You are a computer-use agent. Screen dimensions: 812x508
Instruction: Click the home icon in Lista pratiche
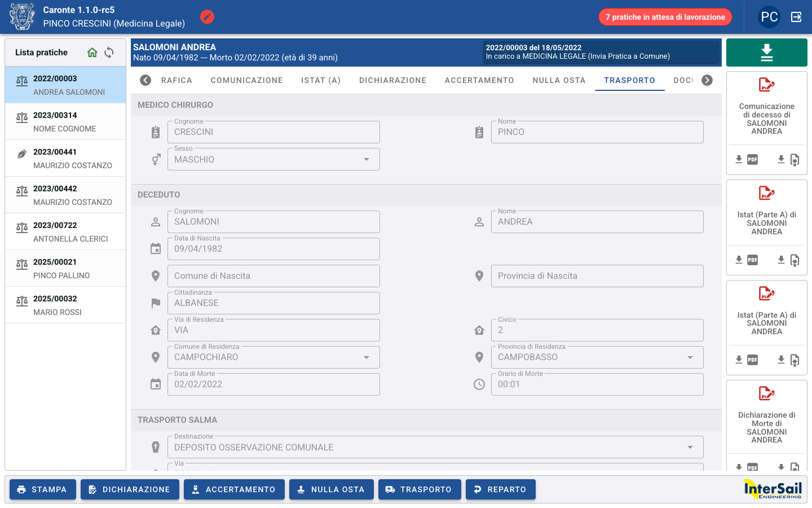pos(92,52)
